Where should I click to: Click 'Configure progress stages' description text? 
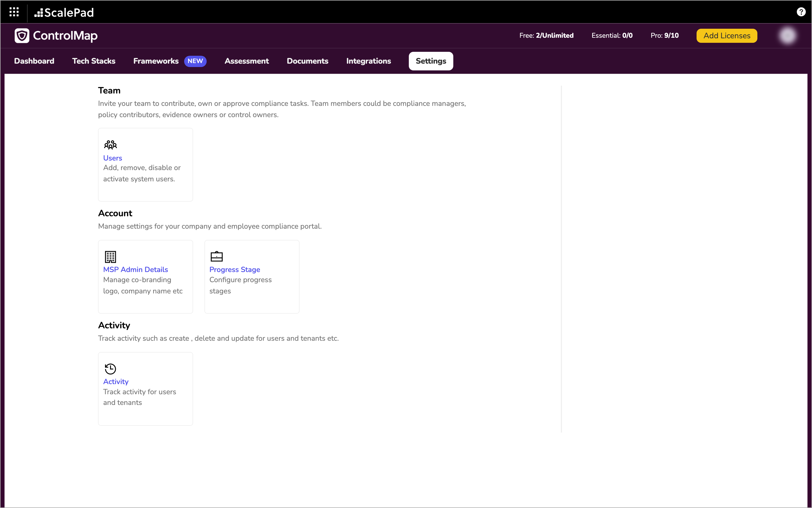tap(240, 285)
